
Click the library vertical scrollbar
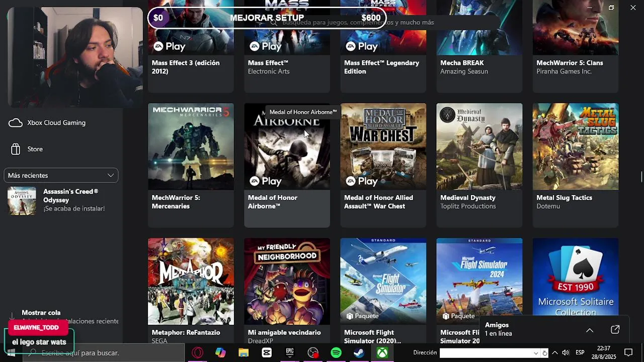(x=641, y=177)
